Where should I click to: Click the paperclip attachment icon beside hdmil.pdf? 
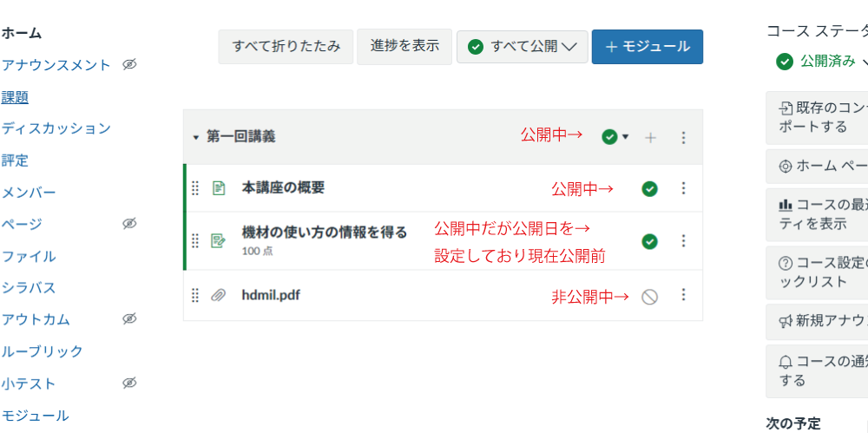tap(219, 296)
